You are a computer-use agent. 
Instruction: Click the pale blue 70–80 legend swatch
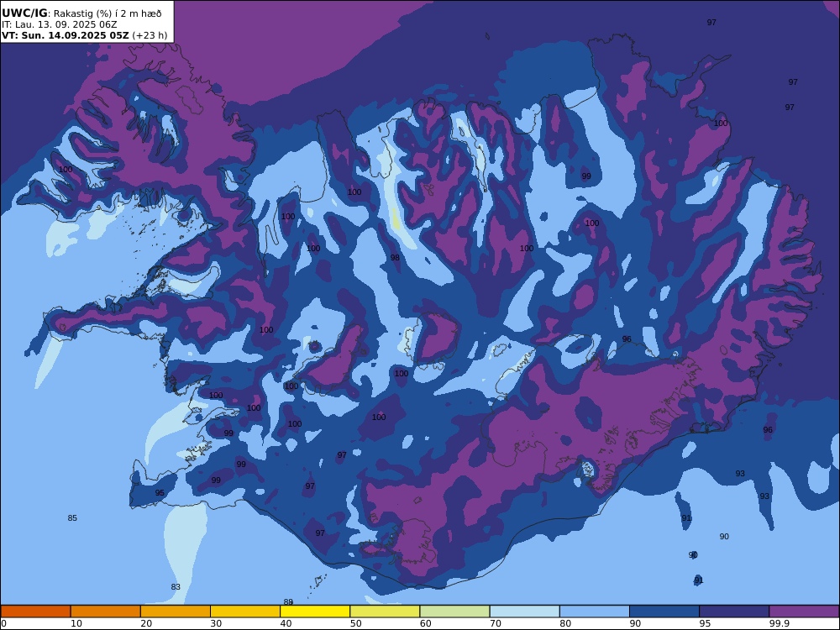[x=525, y=612]
